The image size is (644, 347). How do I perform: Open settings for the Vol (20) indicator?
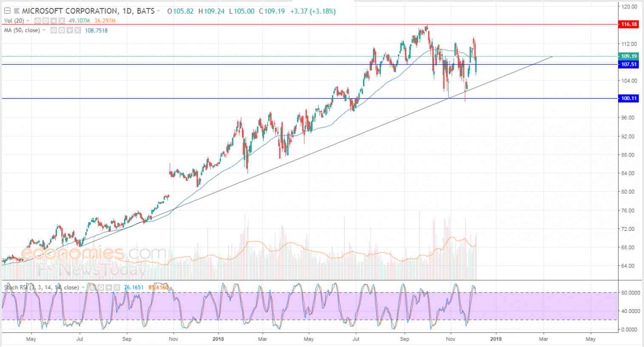(x=46, y=21)
